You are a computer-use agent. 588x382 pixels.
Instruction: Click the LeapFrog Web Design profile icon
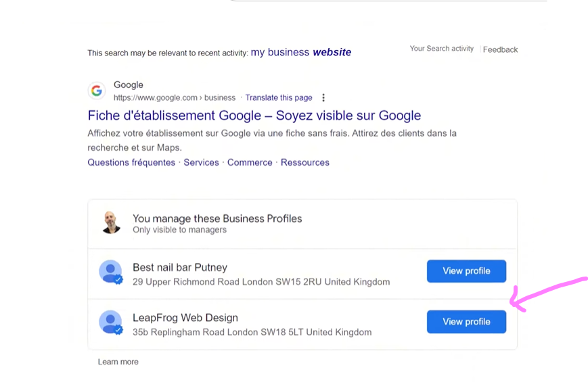110,323
